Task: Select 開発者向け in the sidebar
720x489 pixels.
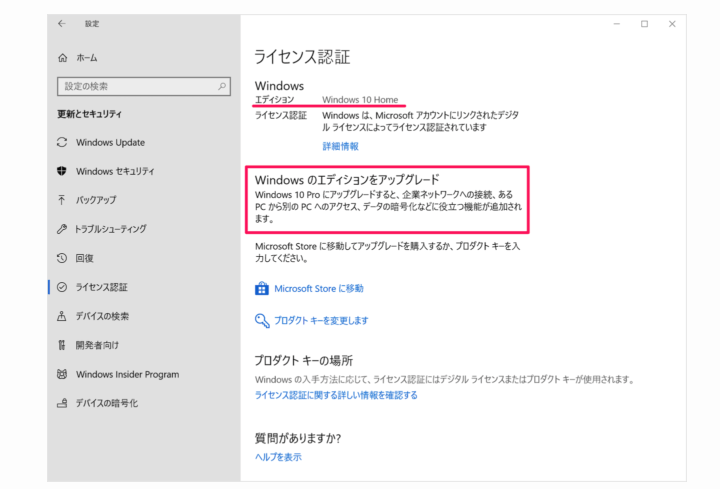Action: (x=97, y=345)
